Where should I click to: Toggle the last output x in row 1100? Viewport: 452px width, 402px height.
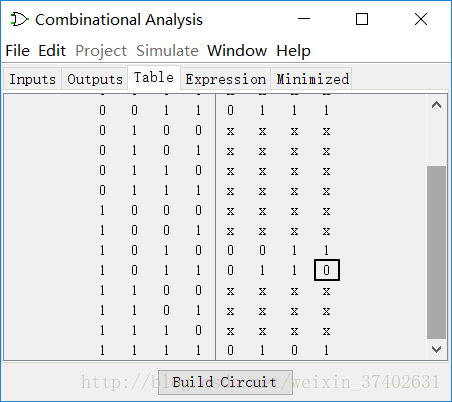tap(326, 291)
